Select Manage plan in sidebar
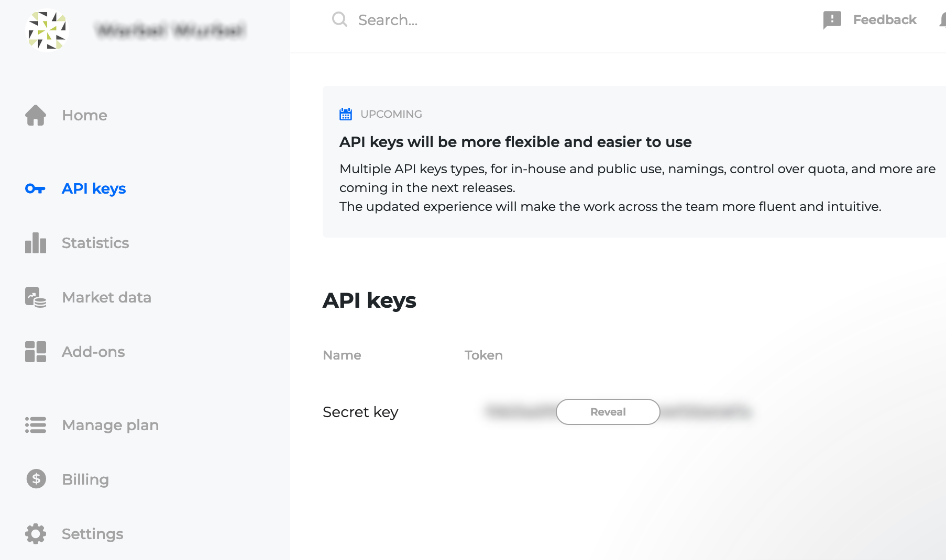This screenshot has width=946, height=560. pyautogui.click(x=110, y=425)
